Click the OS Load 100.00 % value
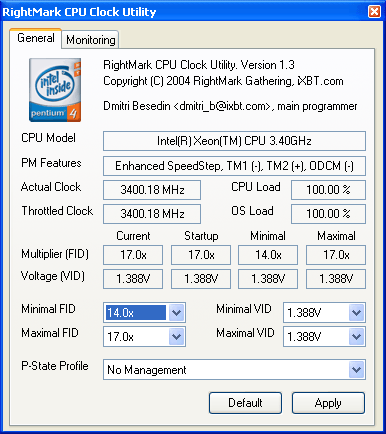This screenshot has width=386, height=434. pyautogui.click(x=328, y=214)
